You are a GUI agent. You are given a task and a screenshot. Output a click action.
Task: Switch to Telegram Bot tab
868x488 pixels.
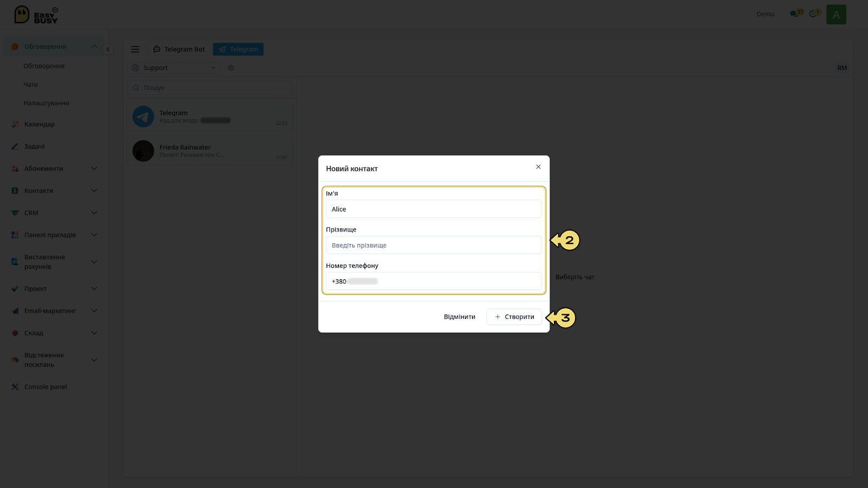(x=179, y=49)
